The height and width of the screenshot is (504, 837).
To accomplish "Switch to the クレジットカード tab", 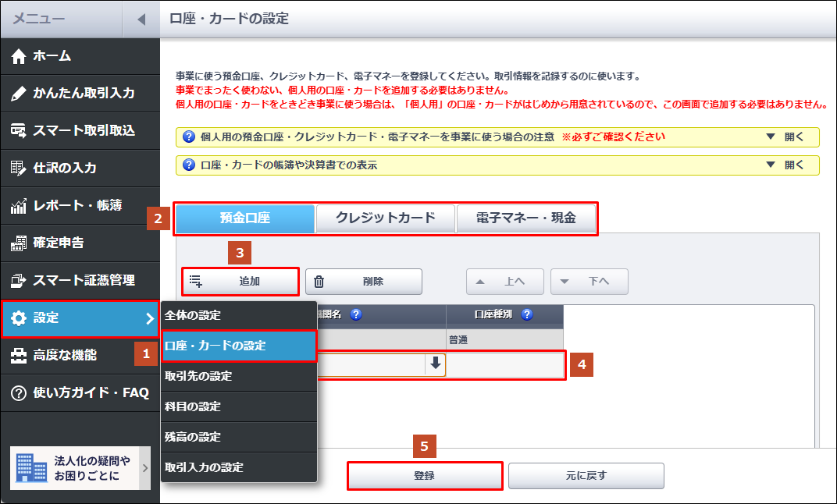I will (385, 218).
